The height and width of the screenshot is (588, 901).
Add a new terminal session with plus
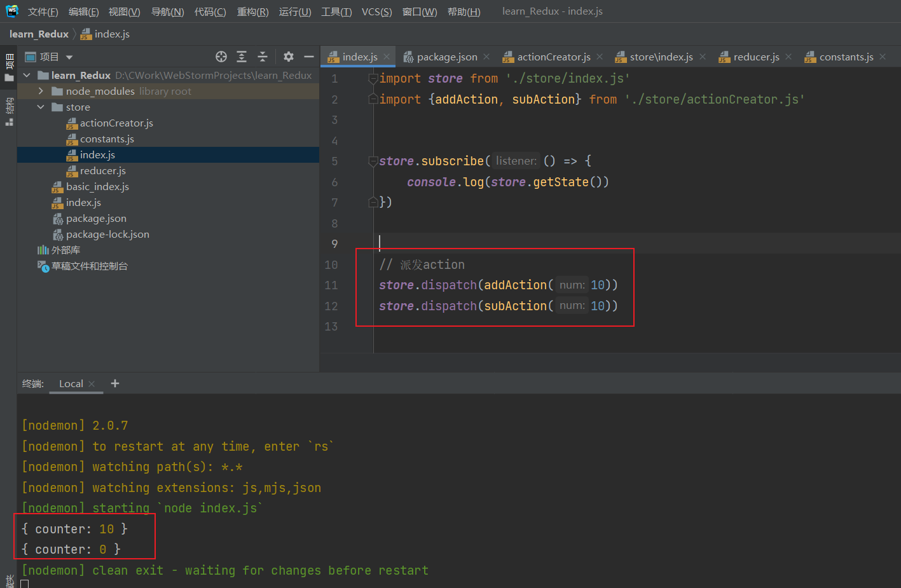(115, 383)
